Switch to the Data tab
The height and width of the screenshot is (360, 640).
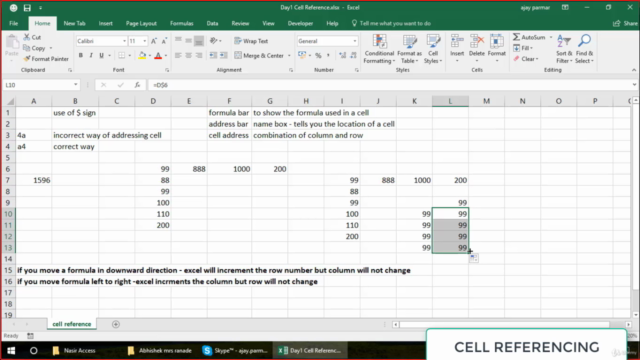(x=212, y=23)
